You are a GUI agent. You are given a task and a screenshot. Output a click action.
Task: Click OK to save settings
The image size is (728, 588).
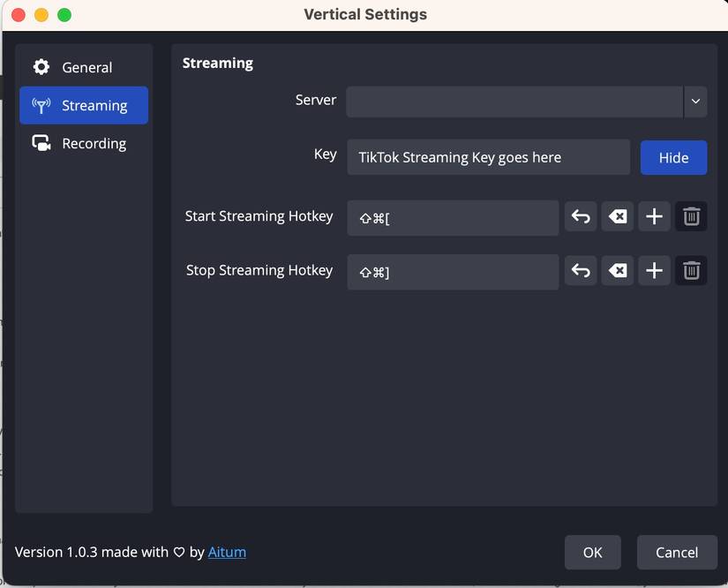click(592, 552)
